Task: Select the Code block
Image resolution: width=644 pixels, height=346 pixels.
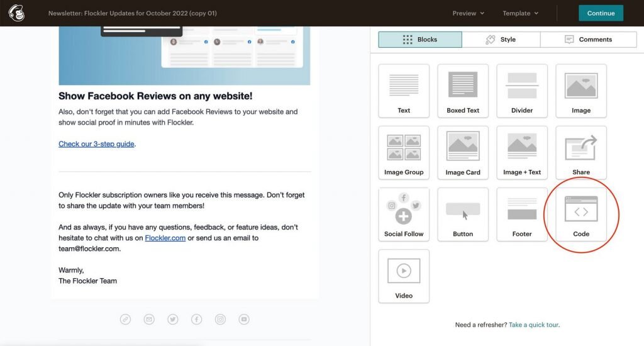Action: pyautogui.click(x=581, y=214)
